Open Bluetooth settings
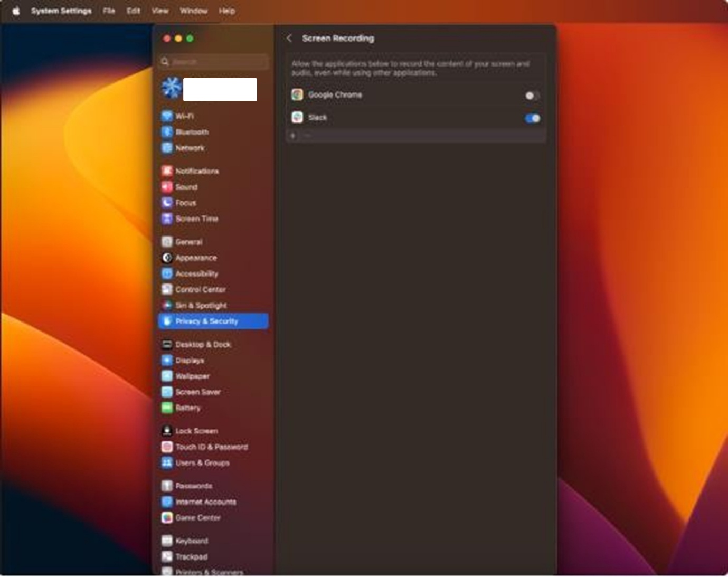This screenshot has width=728, height=577. (x=192, y=132)
